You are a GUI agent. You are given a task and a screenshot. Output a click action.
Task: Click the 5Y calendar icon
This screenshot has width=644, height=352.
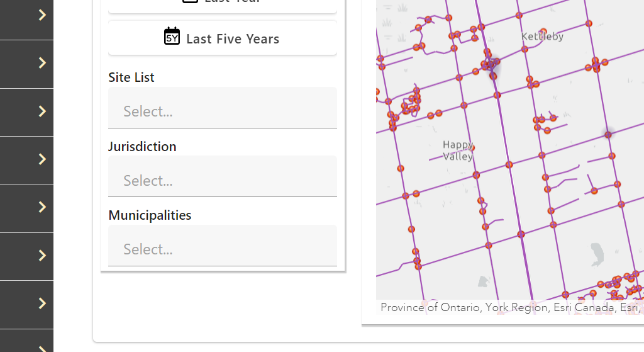coord(172,37)
